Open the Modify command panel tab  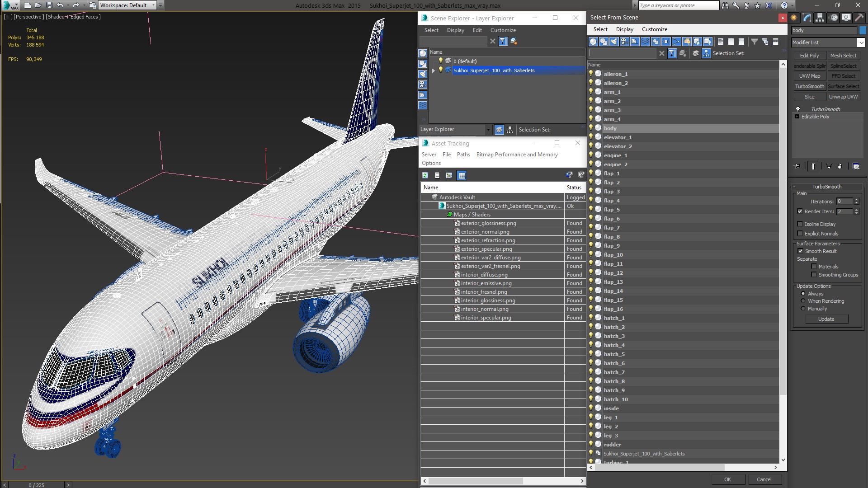(x=807, y=18)
